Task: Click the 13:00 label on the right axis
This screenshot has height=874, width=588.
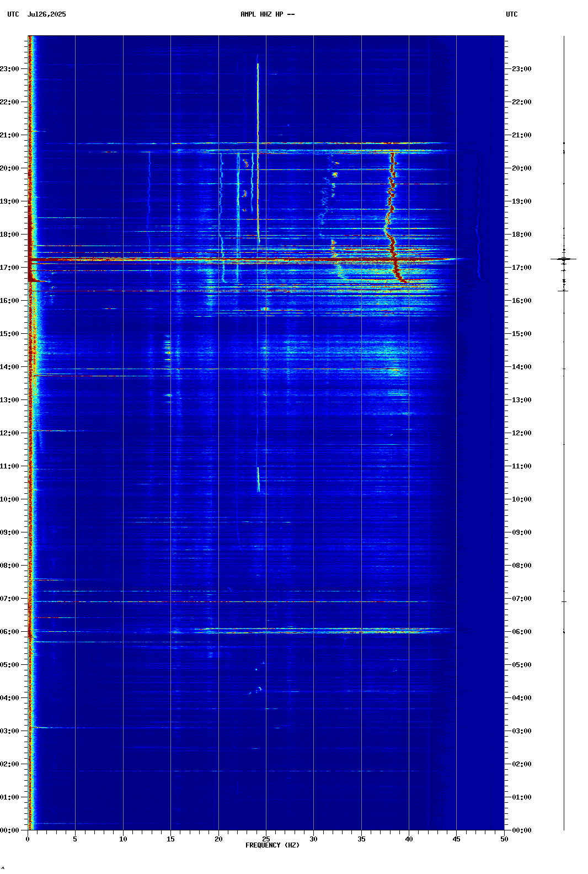Action: pyautogui.click(x=522, y=400)
